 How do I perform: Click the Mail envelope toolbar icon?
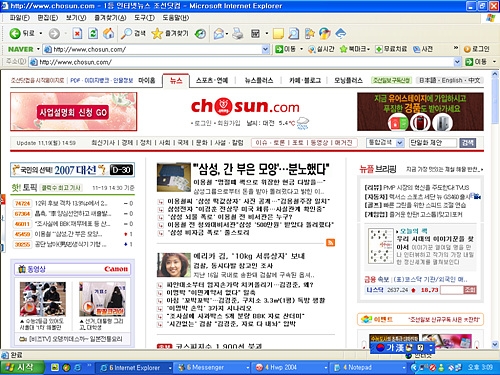[218, 34]
